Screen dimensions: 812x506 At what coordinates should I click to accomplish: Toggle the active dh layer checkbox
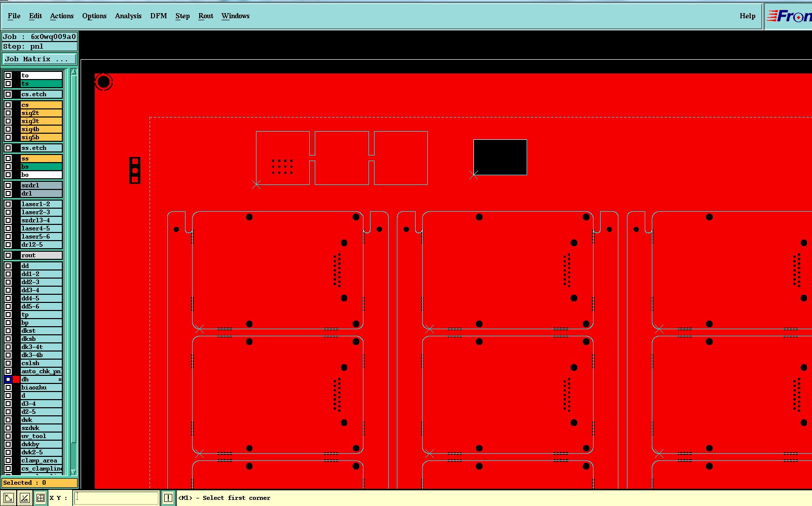pyautogui.click(x=8, y=379)
